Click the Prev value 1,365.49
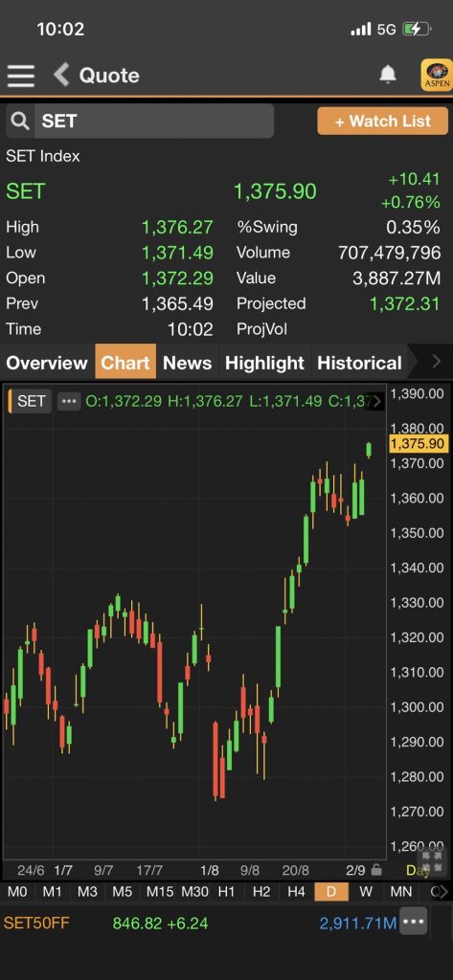 tap(178, 303)
